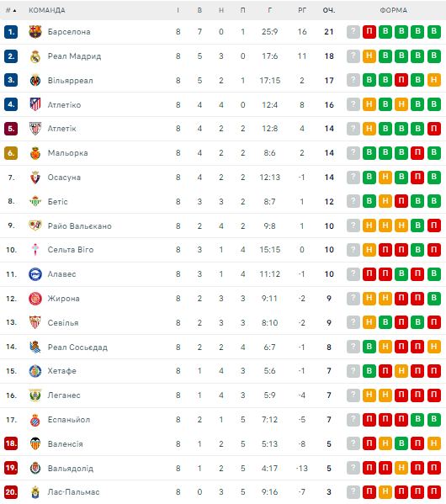Click the Алавес blue round crest

click(x=35, y=274)
